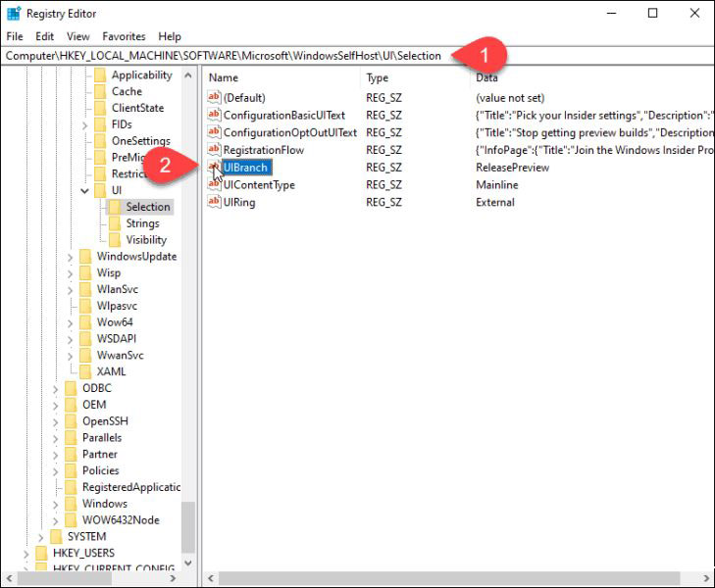Viewport: 715px width, 588px height.
Task: Expand the Policies key
Action: (55, 471)
